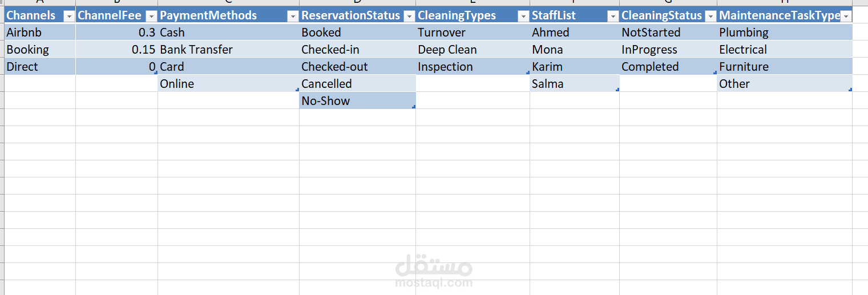
Task: Expand the PaymentMethods filter dropdown
Action: click(x=293, y=17)
